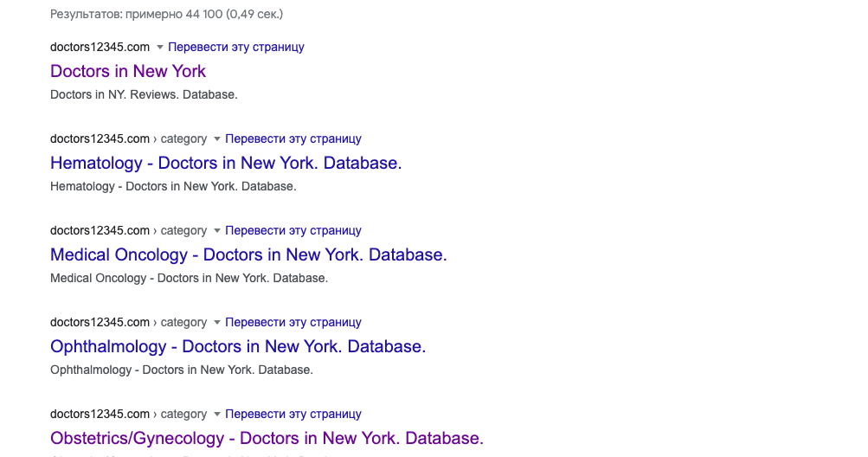Expand dropdown arrow next to Ophthalmology result URL
The image size is (868, 457).
click(217, 322)
